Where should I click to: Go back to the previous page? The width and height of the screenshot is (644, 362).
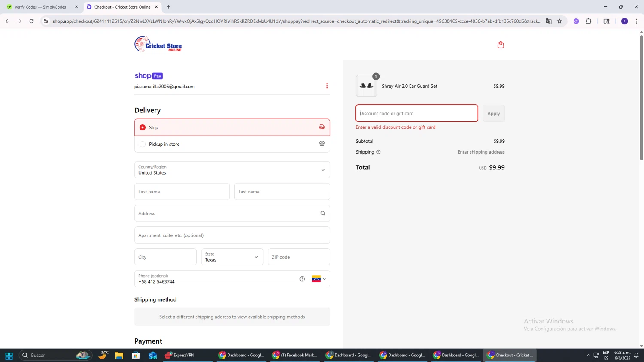(x=7, y=21)
